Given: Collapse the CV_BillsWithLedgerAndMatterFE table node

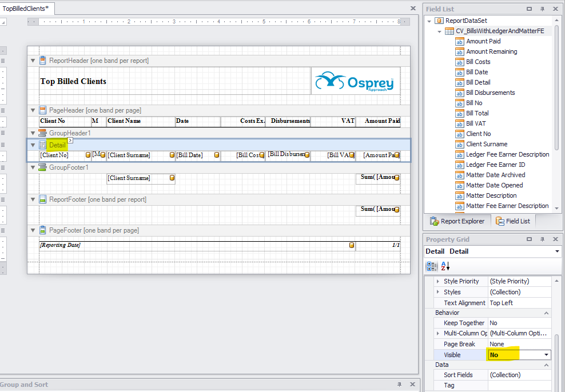Looking at the screenshot, I should tap(440, 31).
